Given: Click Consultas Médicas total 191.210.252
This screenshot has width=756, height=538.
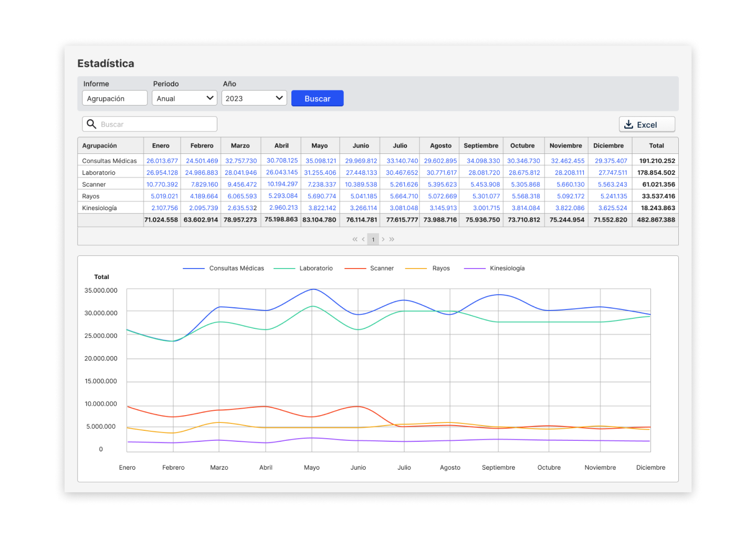Looking at the screenshot, I should coord(657,161).
